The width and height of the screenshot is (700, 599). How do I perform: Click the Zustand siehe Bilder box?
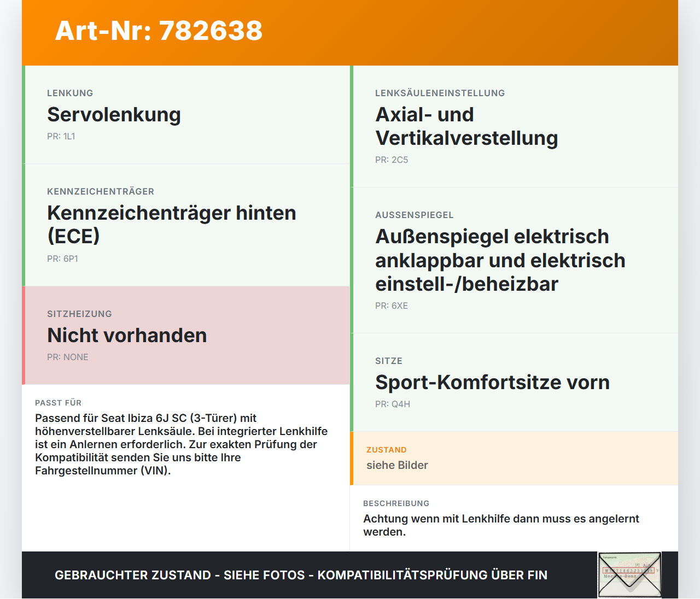tap(514, 458)
